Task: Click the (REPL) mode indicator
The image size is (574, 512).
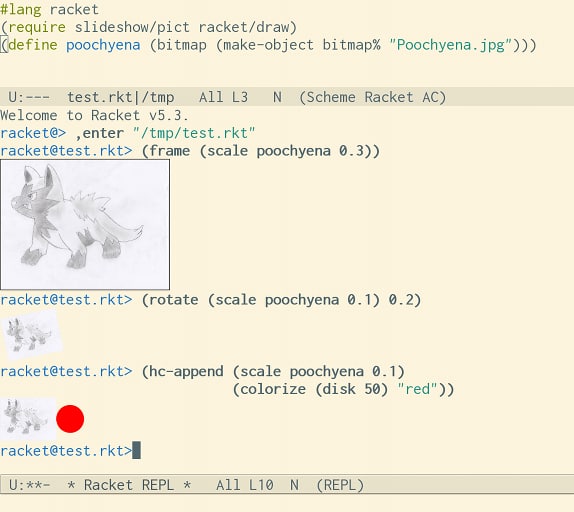Action: (340, 485)
